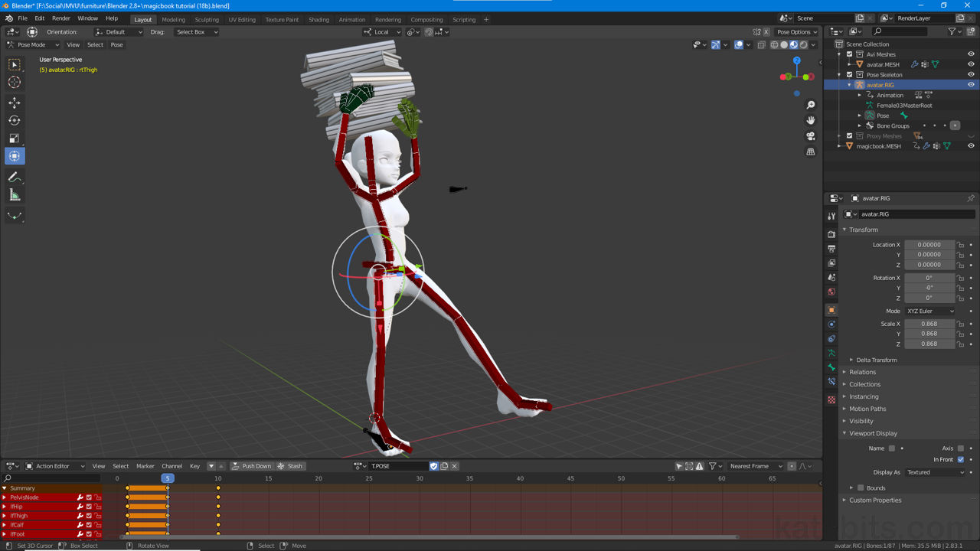Open the rotation Mode XYZ Euler dropdown

point(930,311)
